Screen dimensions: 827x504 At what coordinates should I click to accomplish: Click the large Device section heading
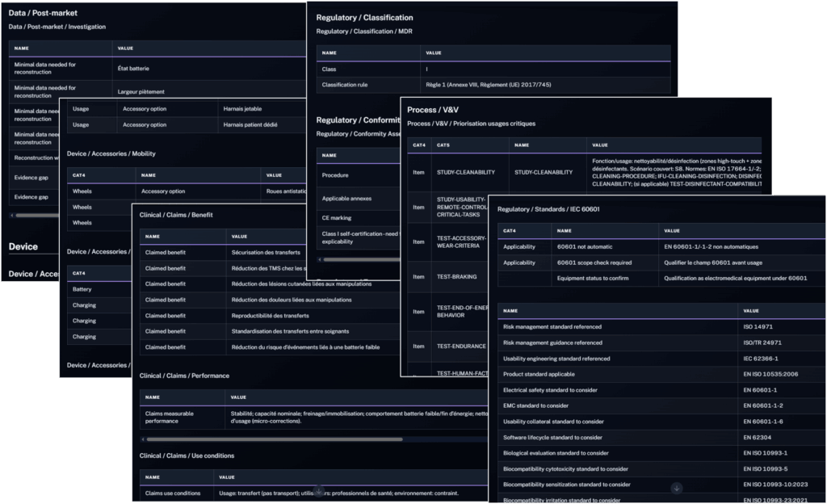pos(23,246)
